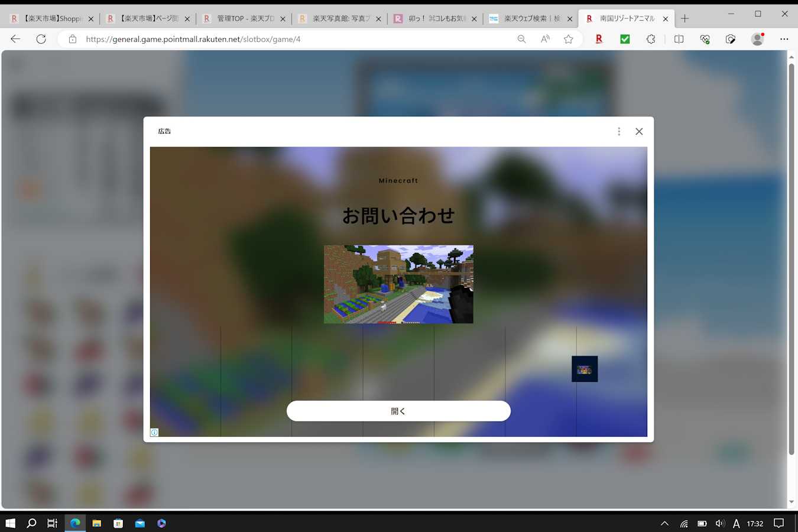798x532 pixels.
Task: Open a new browser tab
Action: [685, 18]
